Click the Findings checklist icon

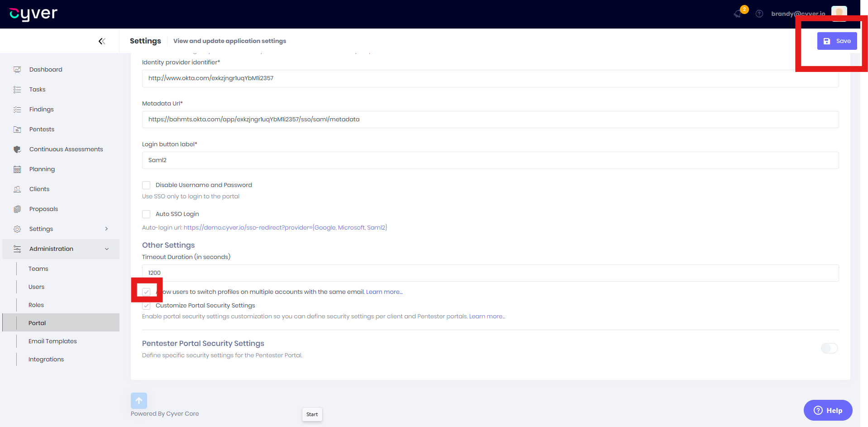click(x=17, y=110)
